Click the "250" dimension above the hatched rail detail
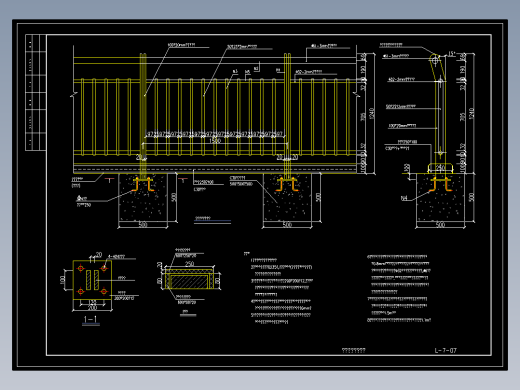The image size is (520, 390). 189,264
